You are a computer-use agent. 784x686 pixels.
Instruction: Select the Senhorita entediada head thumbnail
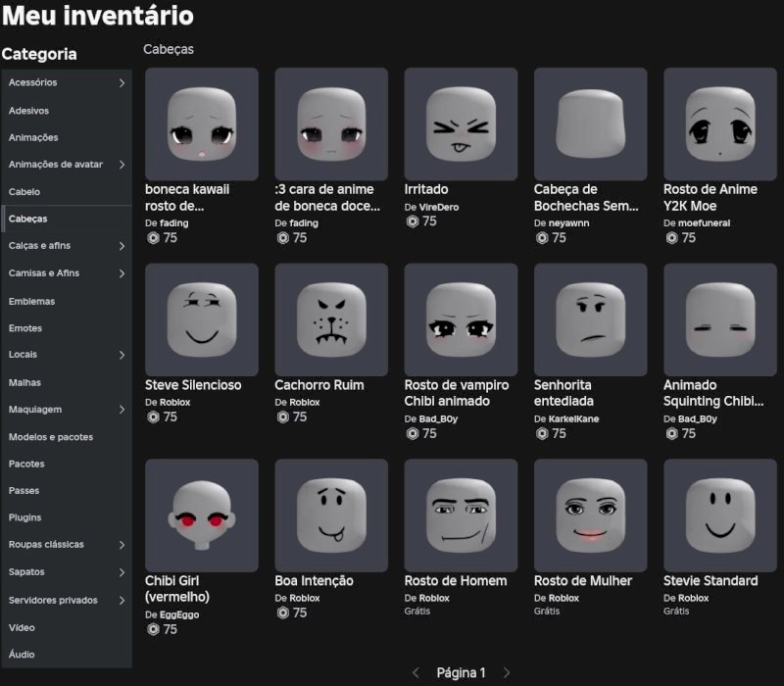(x=590, y=319)
